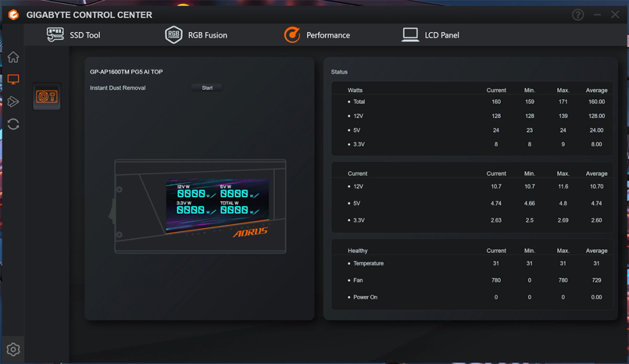Close the Gigabyte Control Center window

615,15
